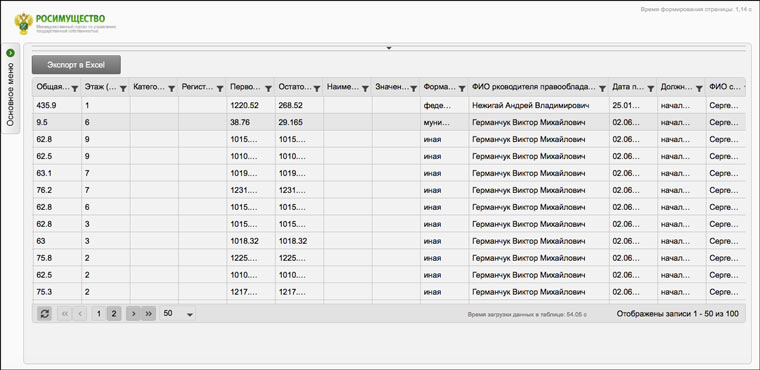Click the Росимущество logo
760x370 pixels.
pyautogui.click(x=65, y=23)
